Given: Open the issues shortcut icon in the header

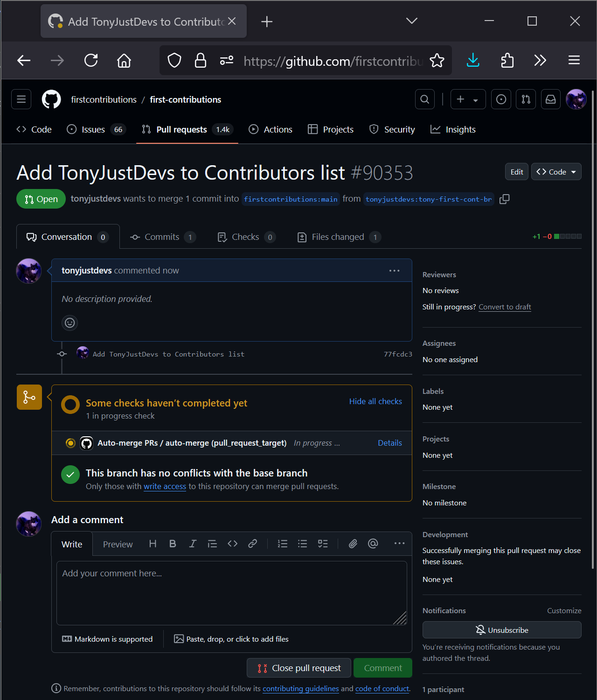Looking at the screenshot, I should [x=501, y=99].
